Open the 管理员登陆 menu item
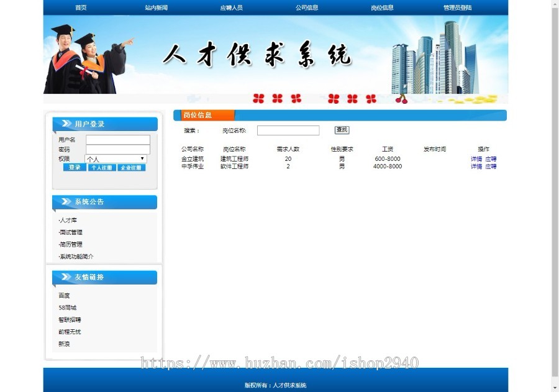 pyautogui.click(x=457, y=7)
